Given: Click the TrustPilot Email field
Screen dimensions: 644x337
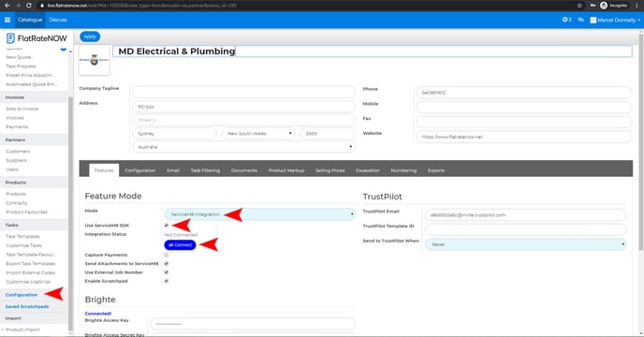Looking at the screenshot, I should [x=526, y=215].
